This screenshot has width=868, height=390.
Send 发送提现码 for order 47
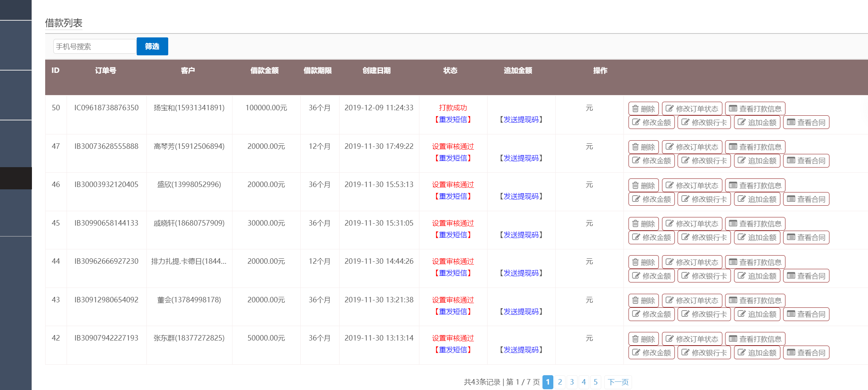click(521, 158)
